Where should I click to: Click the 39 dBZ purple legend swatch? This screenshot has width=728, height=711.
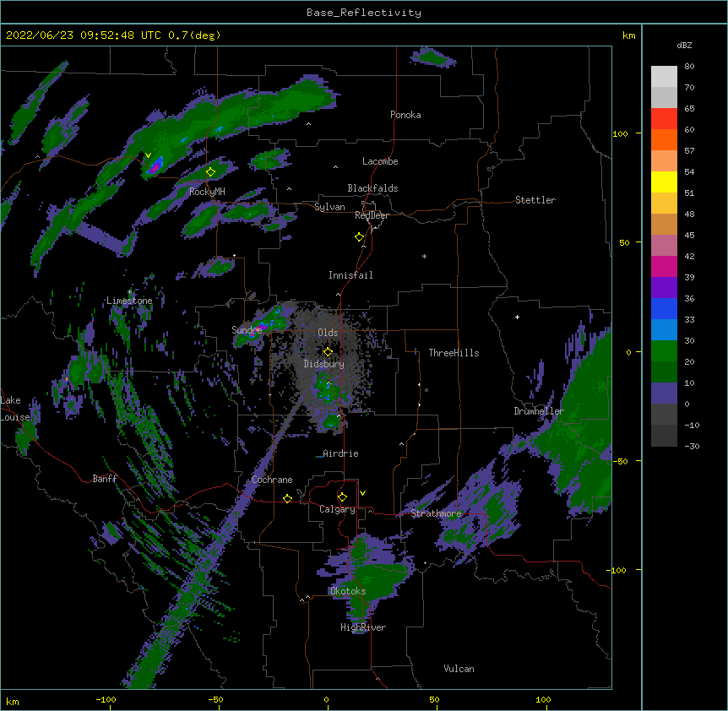coord(664,287)
